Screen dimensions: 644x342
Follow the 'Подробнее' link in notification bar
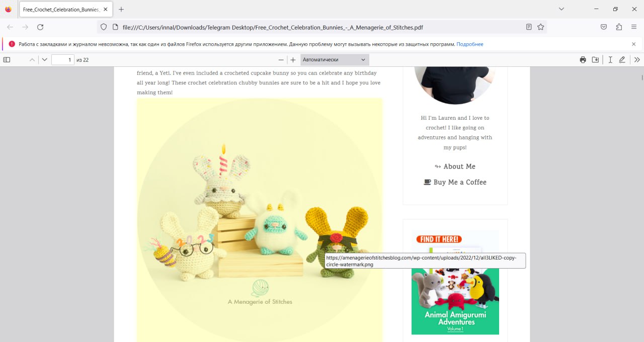[x=470, y=44]
